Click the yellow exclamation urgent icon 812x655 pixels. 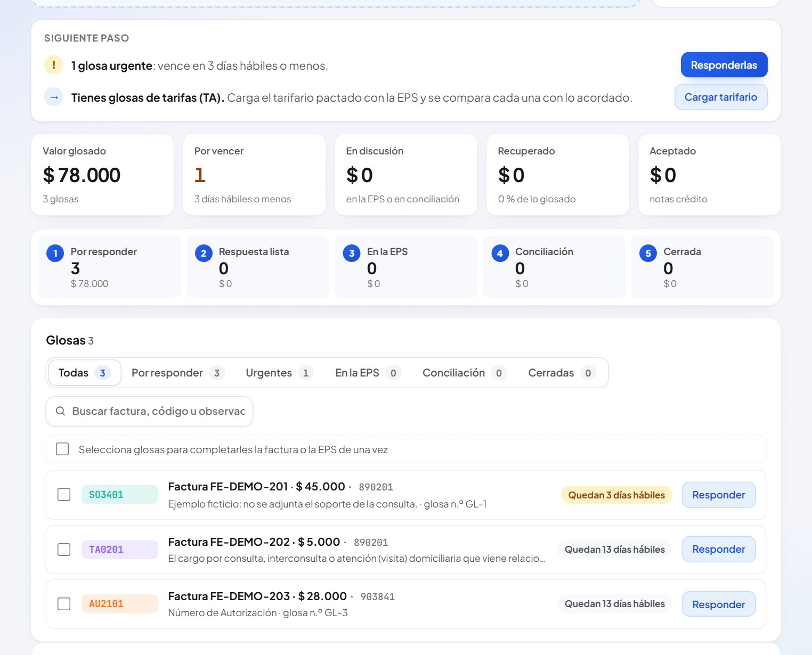(x=53, y=65)
